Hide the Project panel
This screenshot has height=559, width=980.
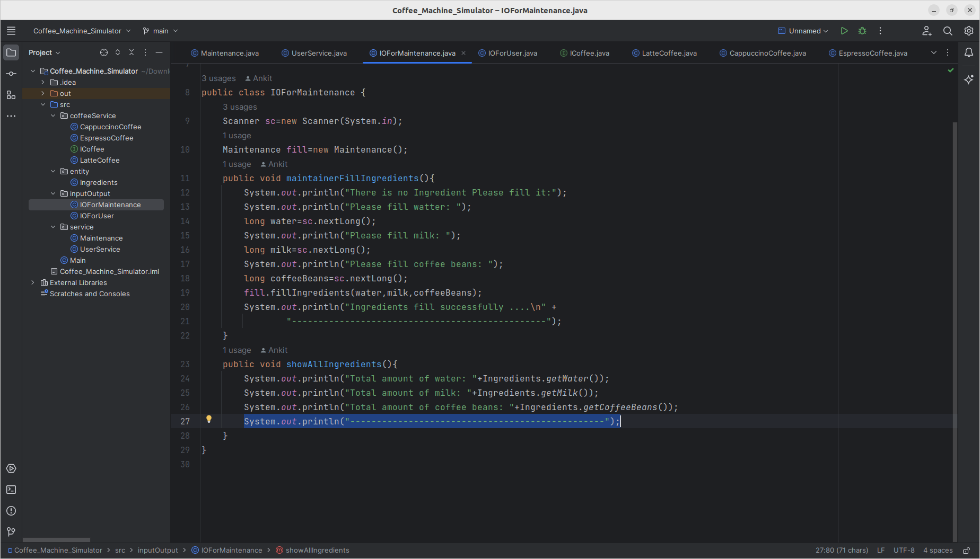(159, 52)
